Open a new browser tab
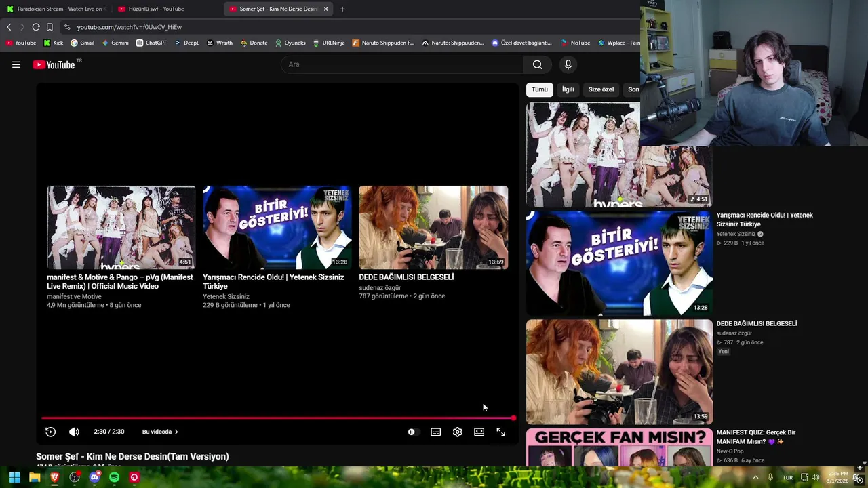 pyautogui.click(x=342, y=9)
